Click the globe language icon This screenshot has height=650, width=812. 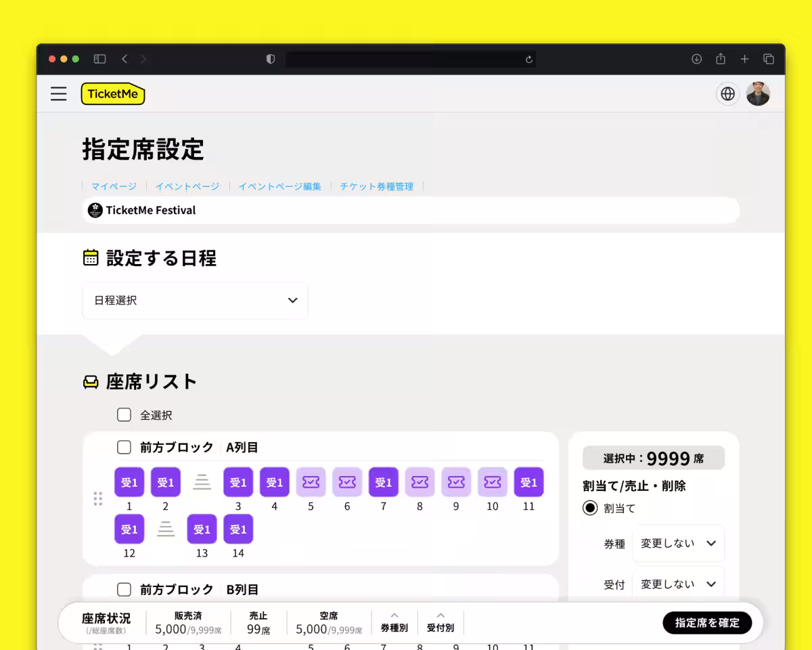tap(727, 94)
